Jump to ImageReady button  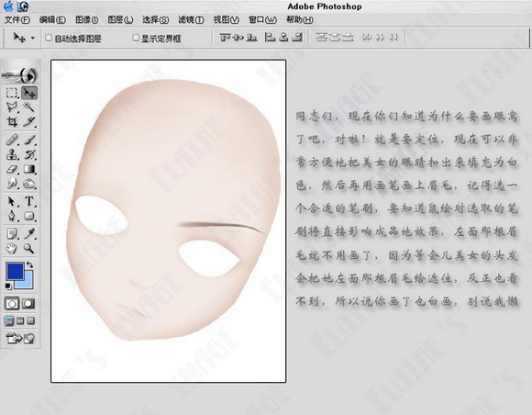[20, 338]
